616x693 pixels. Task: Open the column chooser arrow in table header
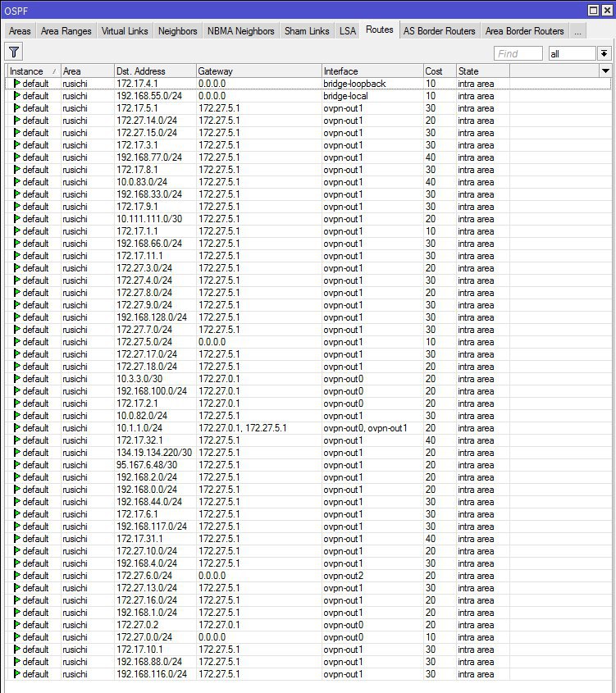pos(605,71)
